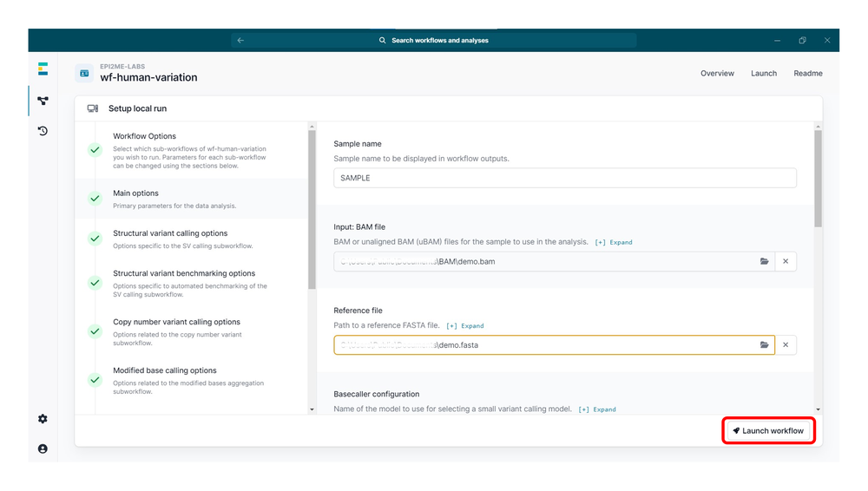Select Structural variant calling options section
The image size is (868, 491).
point(191,239)
